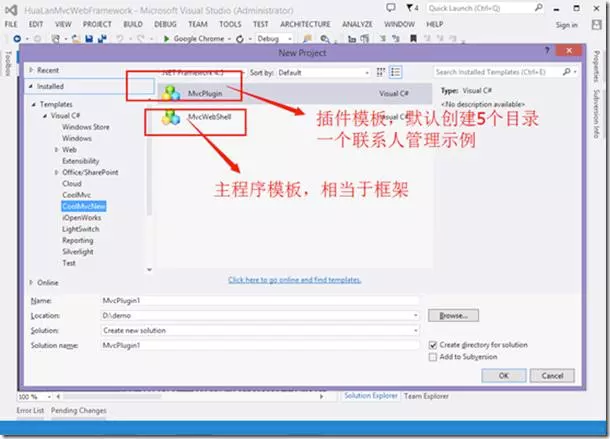Open the TOOLS menu
Viewport: 610px width, 439px height.
(x=230, y=24)
